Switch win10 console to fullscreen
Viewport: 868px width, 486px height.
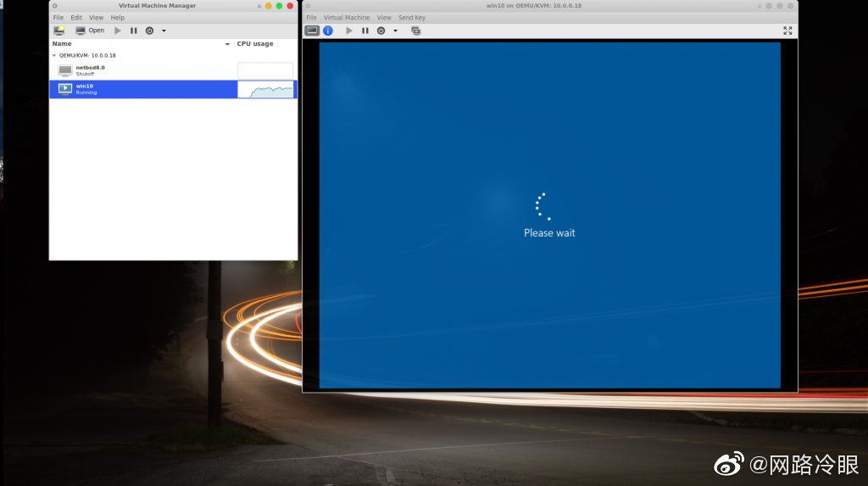pos(787,31)
